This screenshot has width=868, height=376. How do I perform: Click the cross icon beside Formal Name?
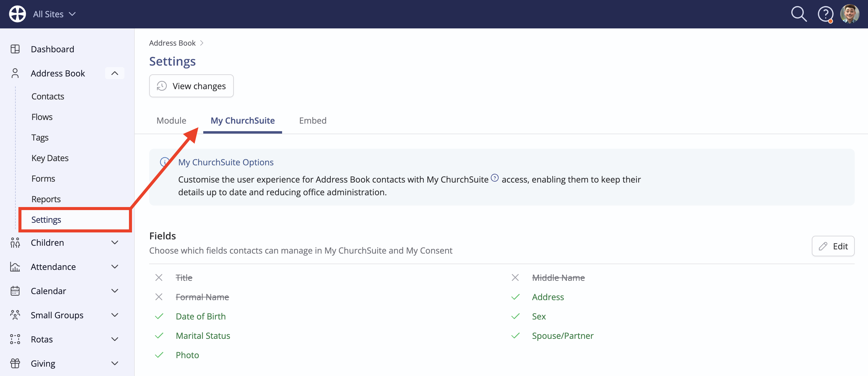click(x=159, y=297)
